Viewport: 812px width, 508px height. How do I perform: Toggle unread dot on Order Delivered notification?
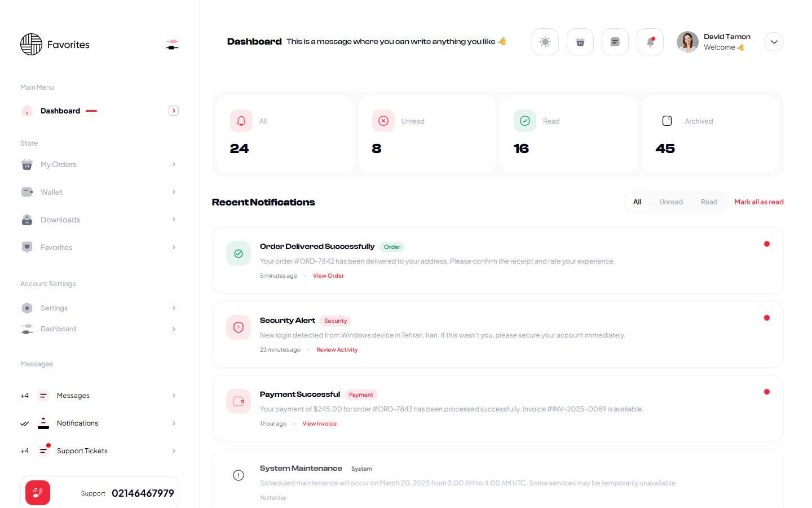click(766, 244)
